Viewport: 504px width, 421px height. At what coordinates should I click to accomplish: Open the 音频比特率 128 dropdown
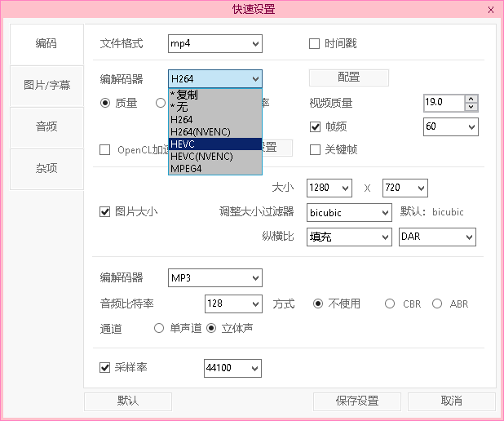(x=233, y=304)
